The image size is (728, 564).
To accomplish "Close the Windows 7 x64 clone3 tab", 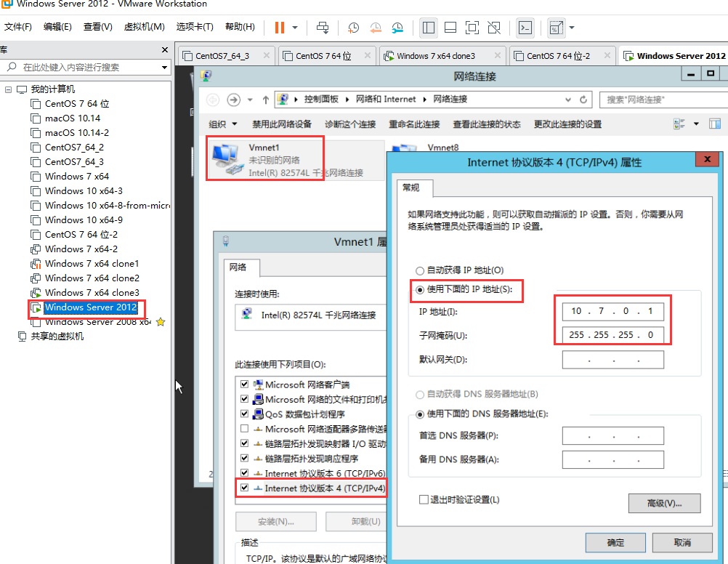I will pyautogui.click(x=498, y=56).
